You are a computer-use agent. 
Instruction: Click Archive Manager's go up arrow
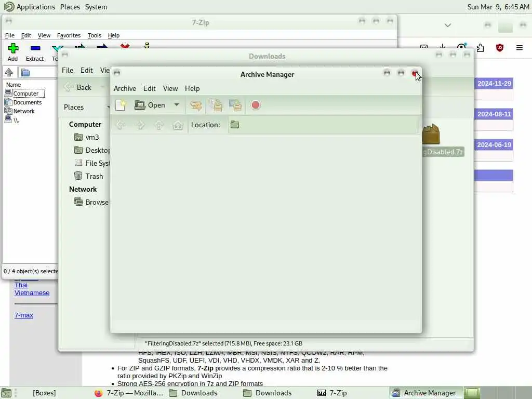click(x=159, y=125)
